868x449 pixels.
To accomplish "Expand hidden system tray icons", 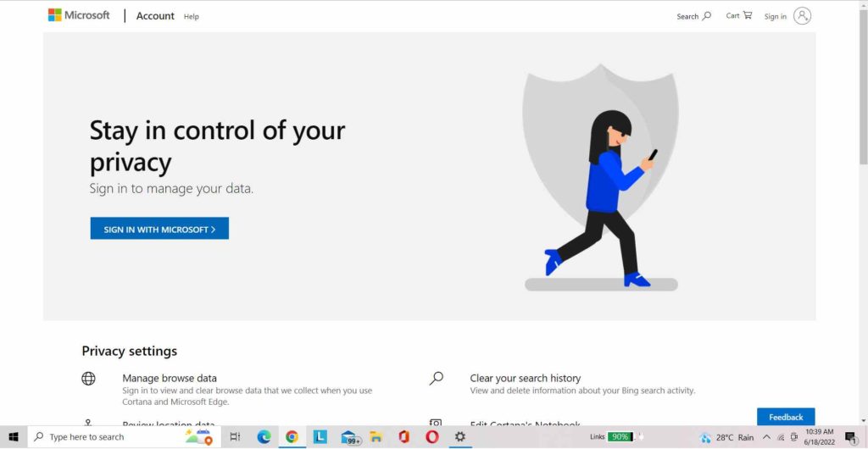I will coord(766,437).
